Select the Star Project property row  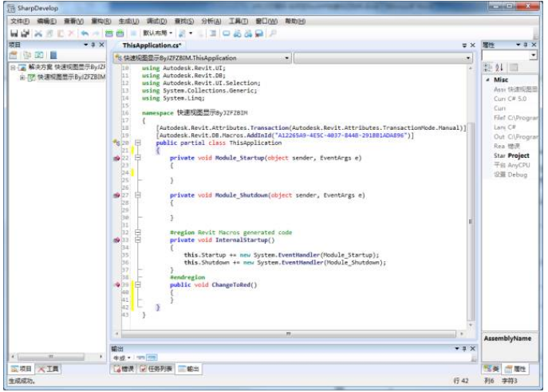pyautogui.click(x=511, y=155)
